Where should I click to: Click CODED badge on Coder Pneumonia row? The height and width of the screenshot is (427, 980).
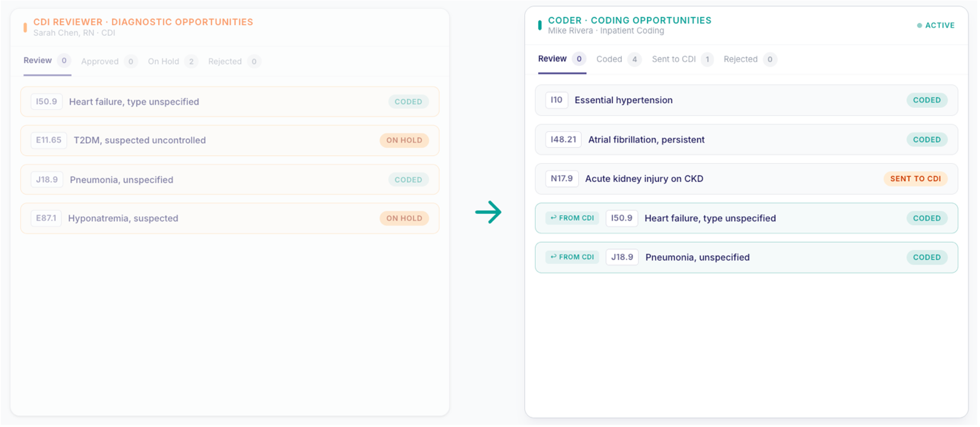click(x=927, y=258)
